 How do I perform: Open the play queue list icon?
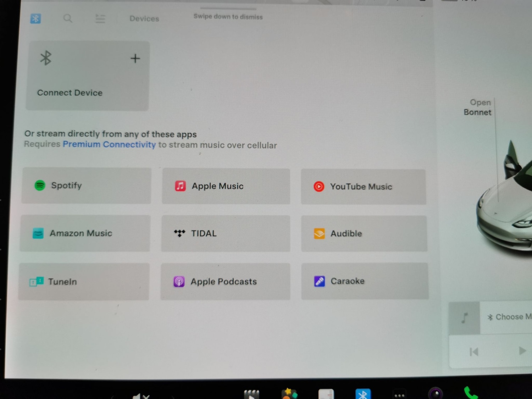point(100,18)
